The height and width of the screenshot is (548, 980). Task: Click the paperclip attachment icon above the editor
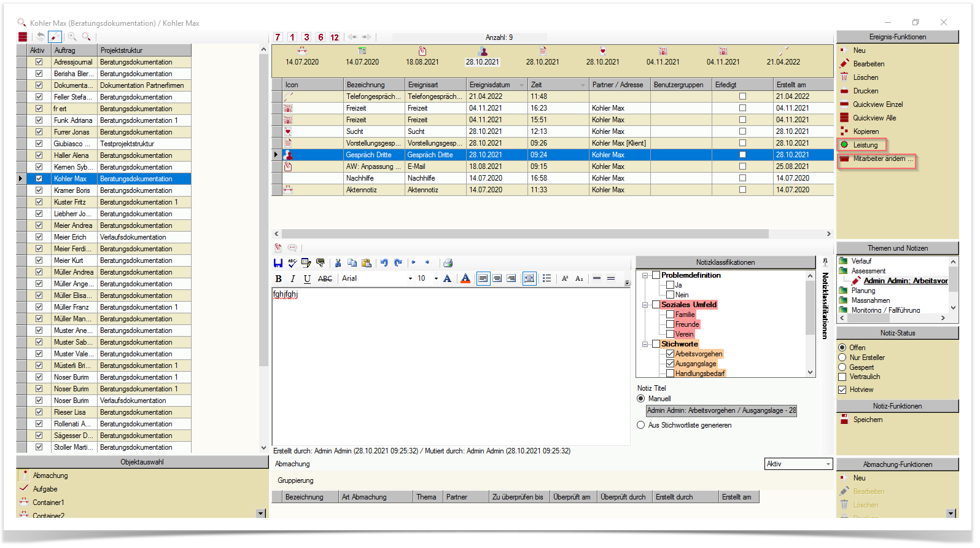(x=278, y=248)
